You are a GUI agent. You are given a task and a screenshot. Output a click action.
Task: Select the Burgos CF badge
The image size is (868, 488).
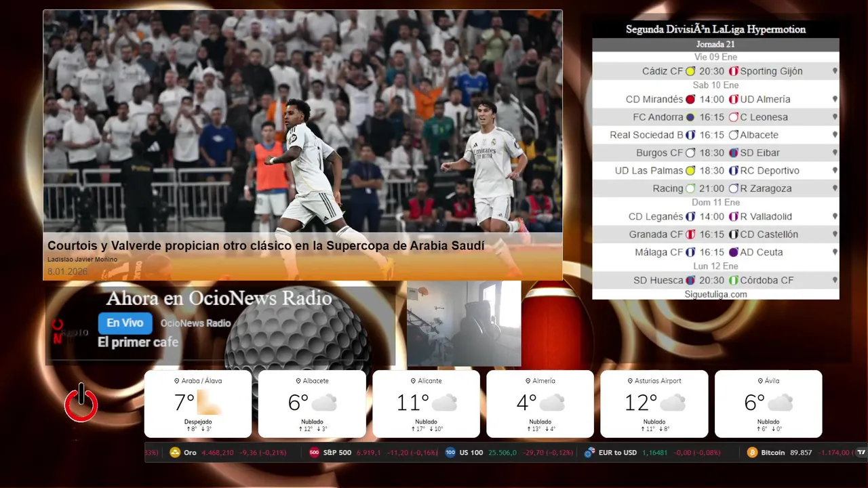pyautogui.click(x=690, y=153)
